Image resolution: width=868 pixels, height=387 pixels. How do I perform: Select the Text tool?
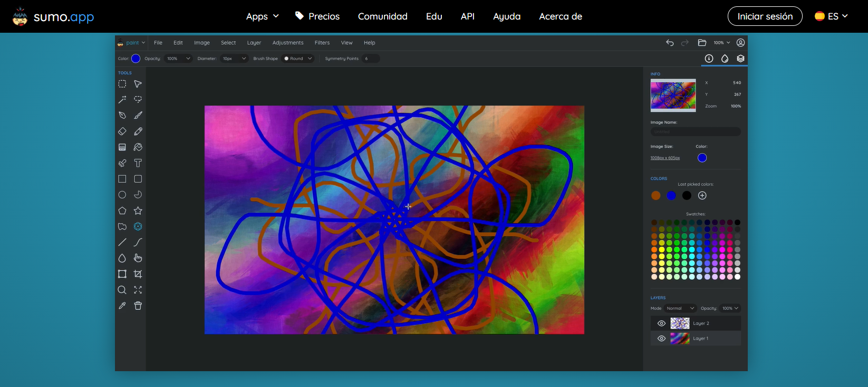click(138, 163)
